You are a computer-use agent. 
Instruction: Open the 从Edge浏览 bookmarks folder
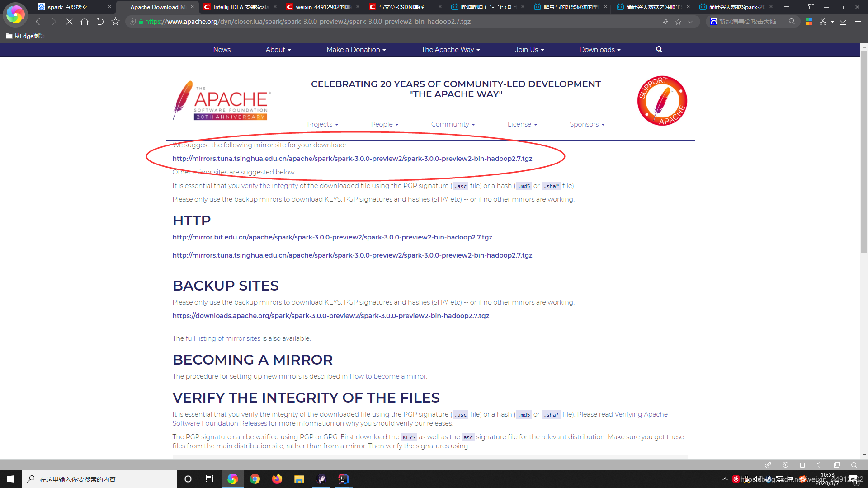click(25, 36)
